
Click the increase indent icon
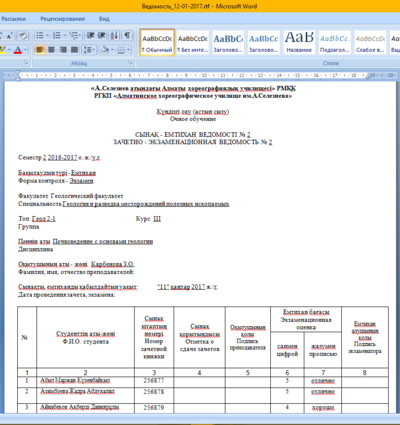(x=102, y=35)
